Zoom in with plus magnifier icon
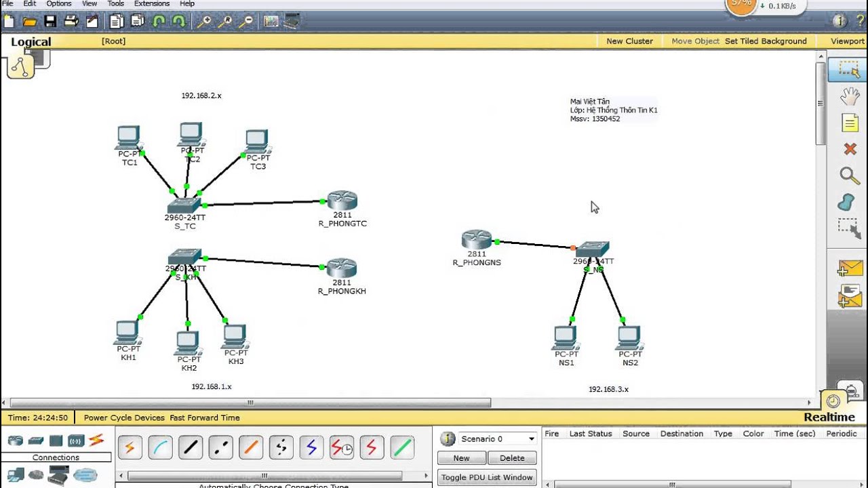Viewport: 868px width, 488px height. [203, 22]
